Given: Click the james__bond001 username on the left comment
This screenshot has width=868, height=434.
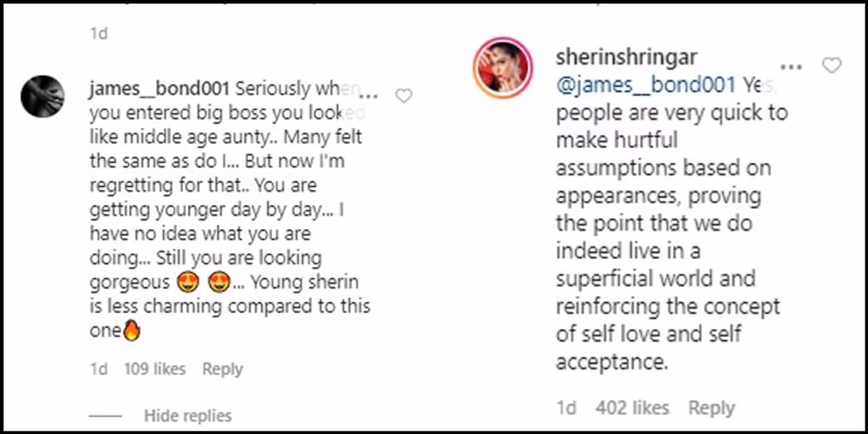Looking at the screenshot, I should 160,89.
